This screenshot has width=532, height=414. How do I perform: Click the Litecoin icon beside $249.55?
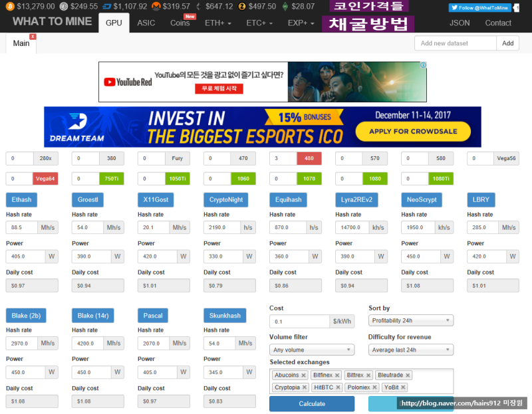coord(63,7)
